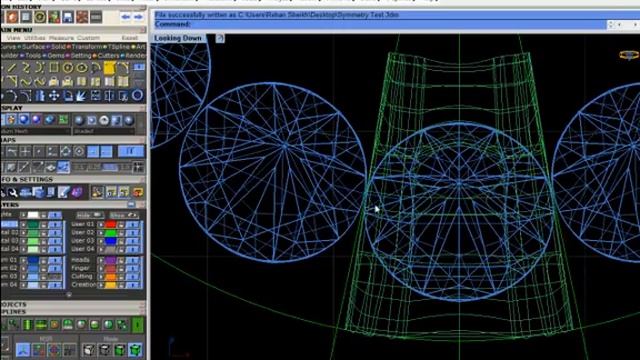This screenshot has height=360, width=640.
Task: Click the Hide layers button
Action: coord(90,215)
